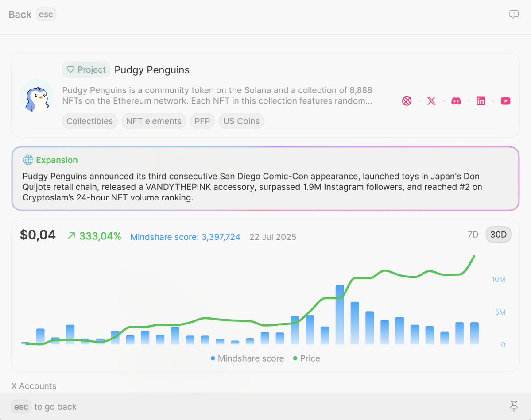
Task: Click the esc key hint in footer
Action: pos(21,407)
